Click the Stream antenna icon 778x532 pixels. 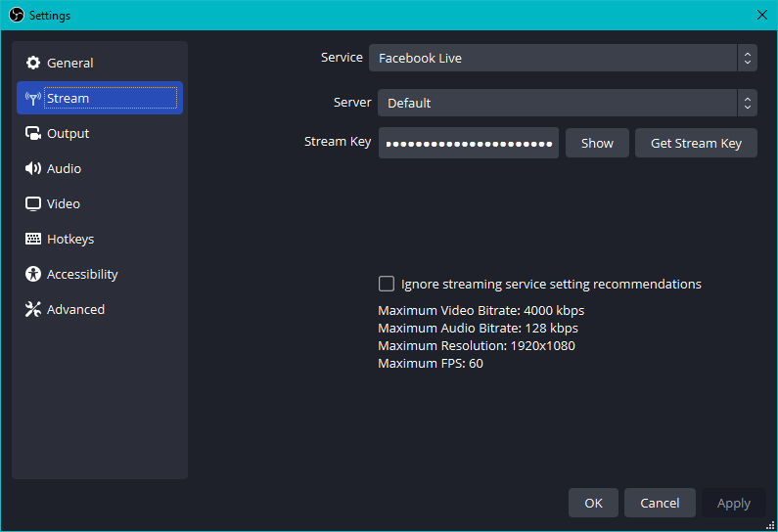33,98
